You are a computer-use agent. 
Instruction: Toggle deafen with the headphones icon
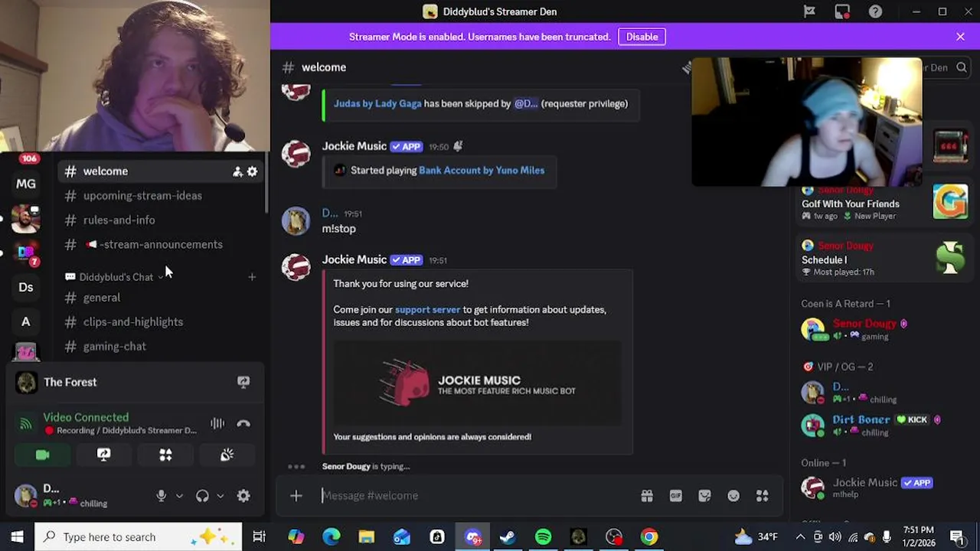[202, 496]
